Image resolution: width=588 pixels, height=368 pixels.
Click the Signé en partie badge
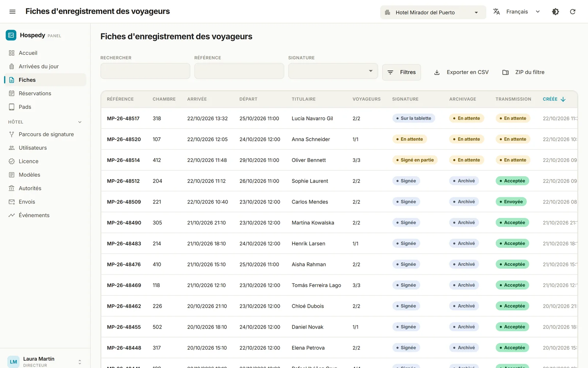pyautogui.click(x=415, y=160)
